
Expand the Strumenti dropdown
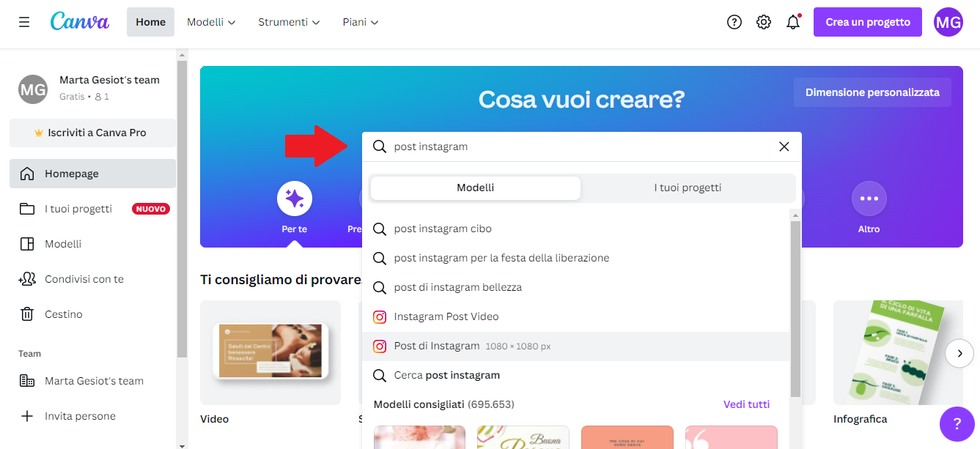[288, 21]
